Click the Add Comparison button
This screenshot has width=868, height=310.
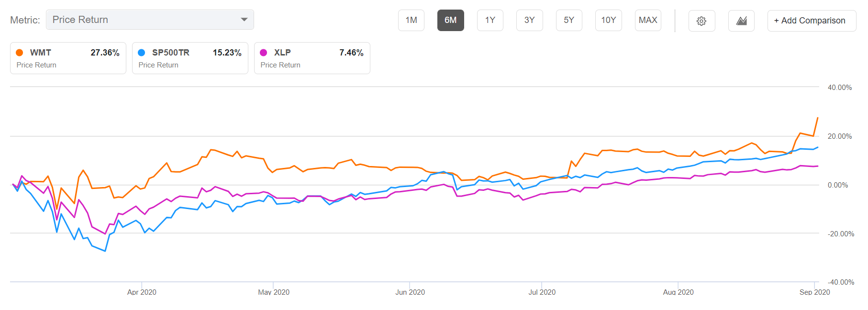click(812, 21)
